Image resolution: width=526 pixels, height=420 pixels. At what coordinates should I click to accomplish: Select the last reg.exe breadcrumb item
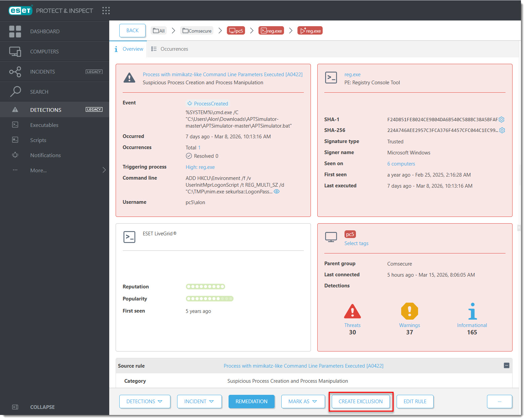[x=310, y=31]
